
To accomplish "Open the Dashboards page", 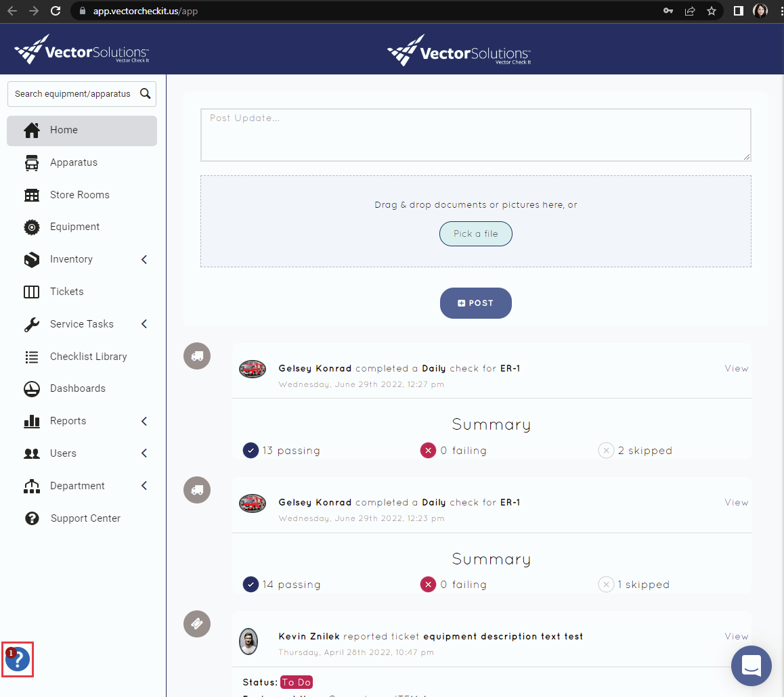I will tap(78, 388).
